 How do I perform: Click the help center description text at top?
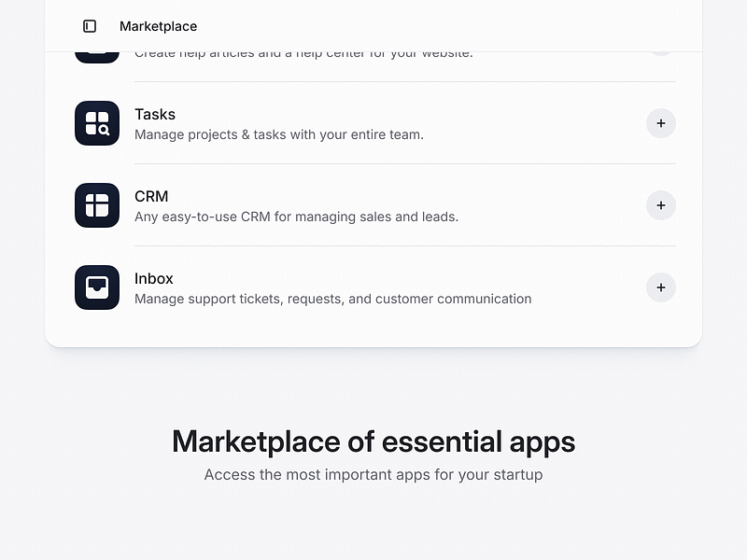303,55
